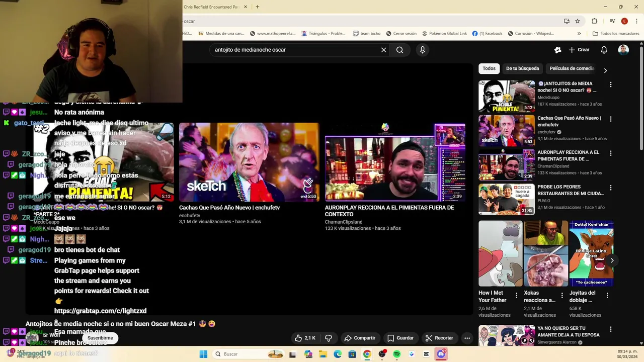The image size is (644, 362).
Task: Click the install/cast icon in address bar
Action: (567, 21)
